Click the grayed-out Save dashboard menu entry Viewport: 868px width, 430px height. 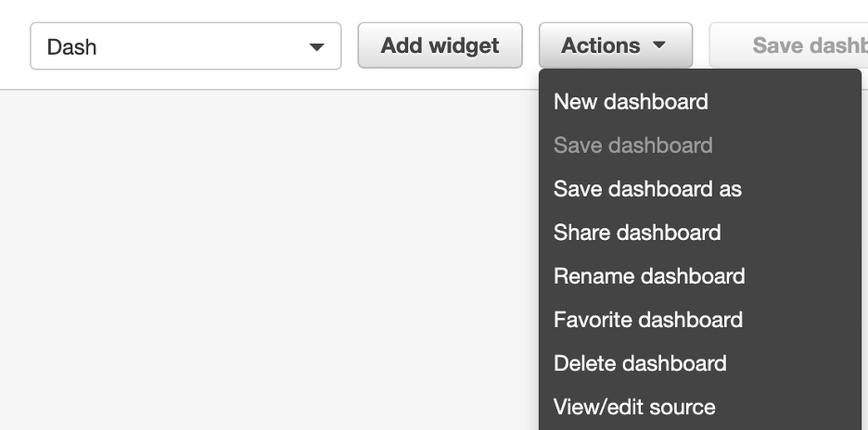[x=632, y=145]
